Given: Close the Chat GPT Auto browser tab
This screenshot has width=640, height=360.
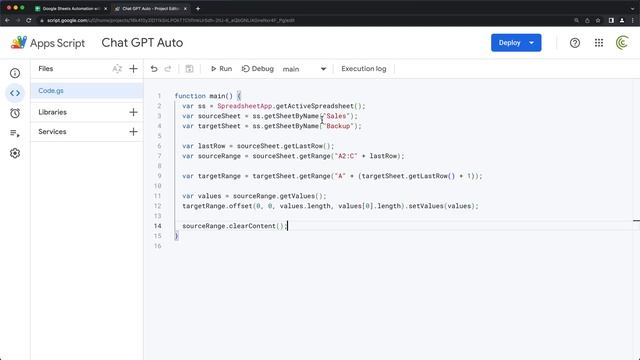Looking at the screenshot, I should (x=185, y=9).
